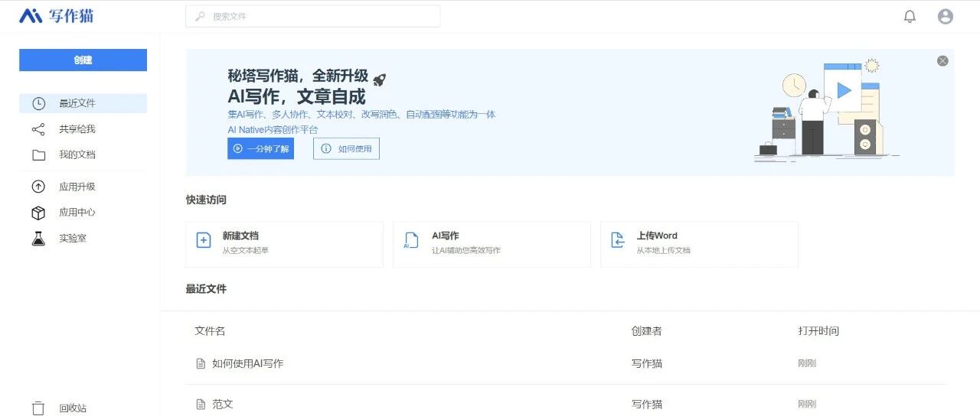Viewport: 980px width, 416px height.
Task: Open the user account avatar
Action: coord(946,16)
